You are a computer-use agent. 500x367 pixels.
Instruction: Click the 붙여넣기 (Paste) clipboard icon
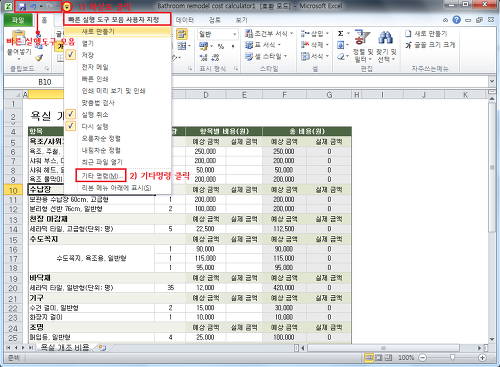click(19, 37)
